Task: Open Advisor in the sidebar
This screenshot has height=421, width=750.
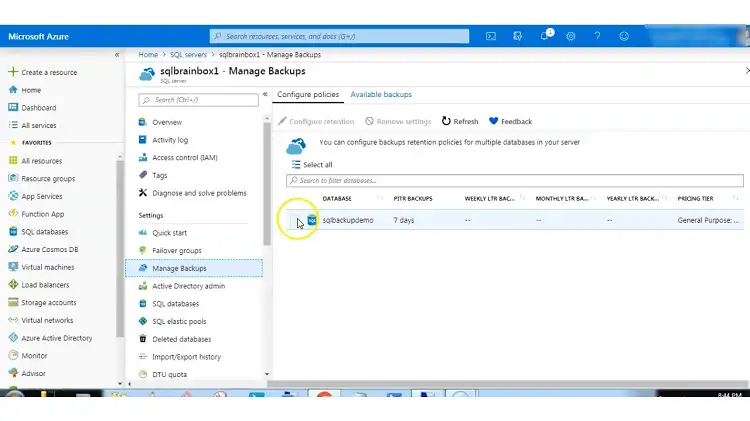Action: (27, 373)
